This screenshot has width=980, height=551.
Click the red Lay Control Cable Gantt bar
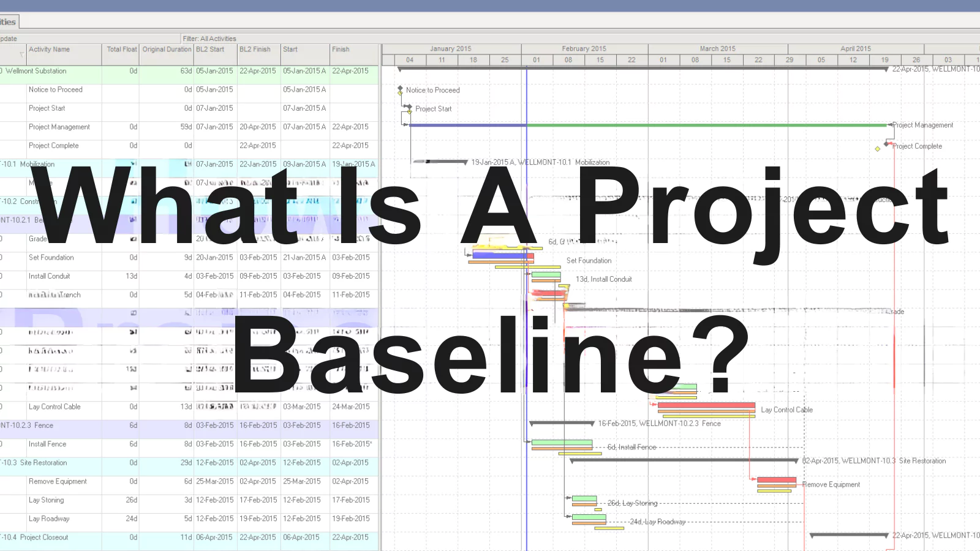tap(706, 405)
